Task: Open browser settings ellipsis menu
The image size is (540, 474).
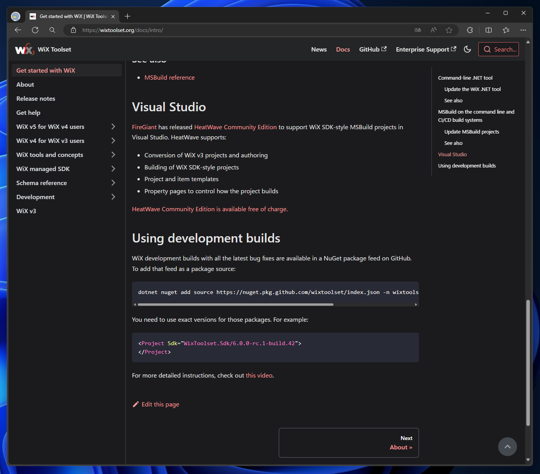Action: click(x=523, y=30)
